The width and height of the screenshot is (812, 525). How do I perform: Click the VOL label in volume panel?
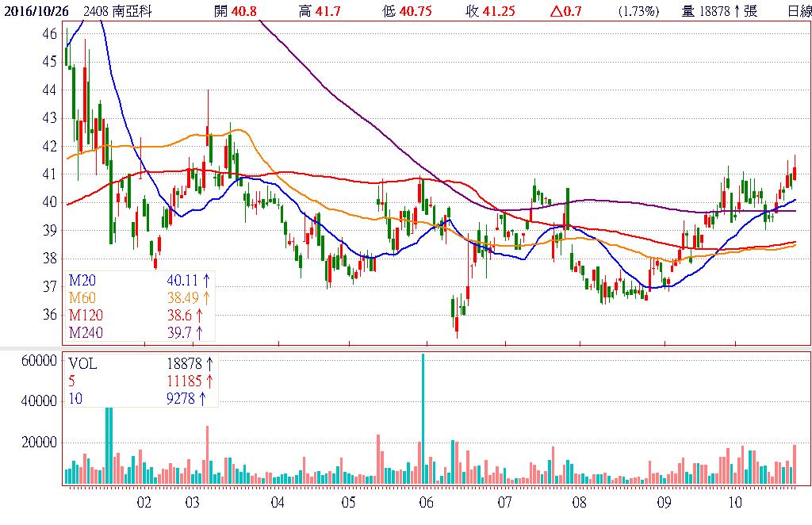[82, 365]
